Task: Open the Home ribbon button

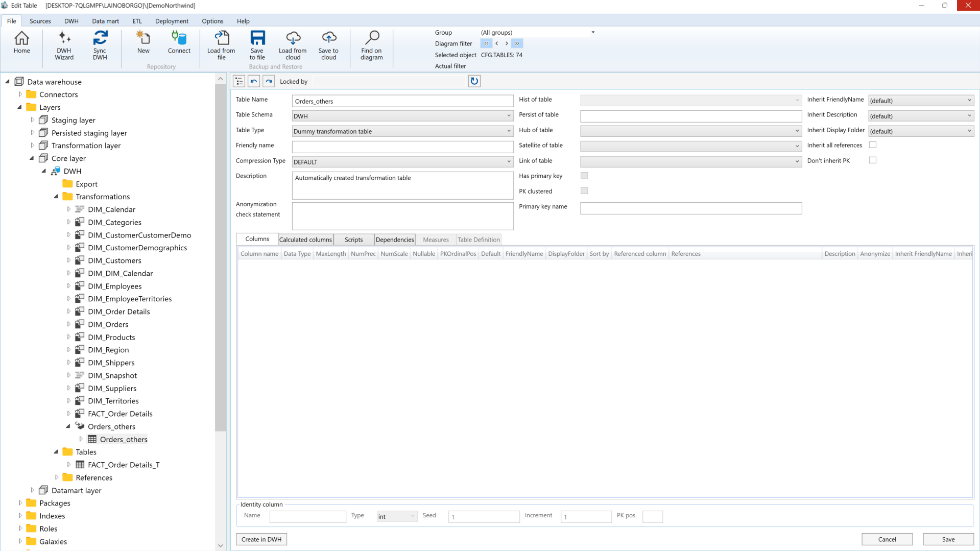Action: click(x=21, y=43)
